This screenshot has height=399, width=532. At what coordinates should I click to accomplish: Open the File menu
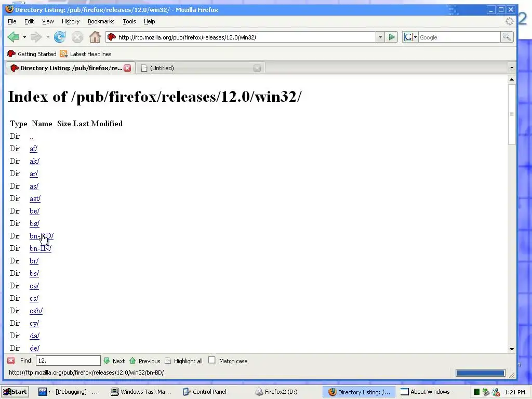tap(12, 21)
